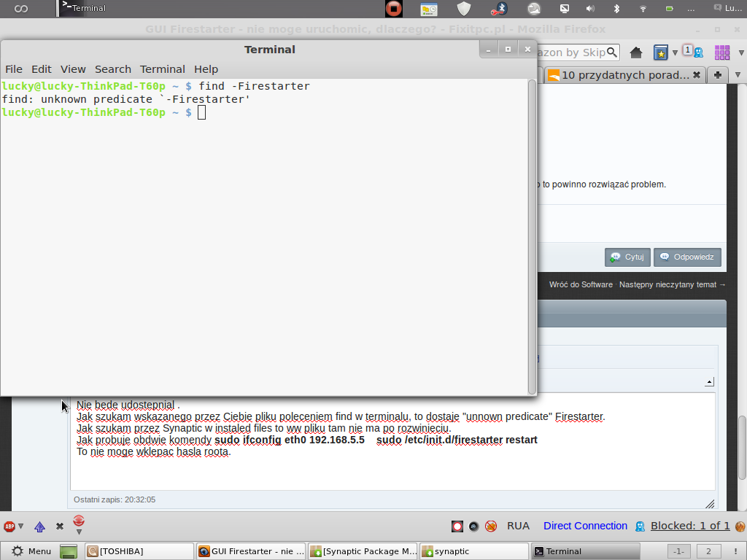
Task: Click the Odpowiedz reply button
Action: point(687,257)
